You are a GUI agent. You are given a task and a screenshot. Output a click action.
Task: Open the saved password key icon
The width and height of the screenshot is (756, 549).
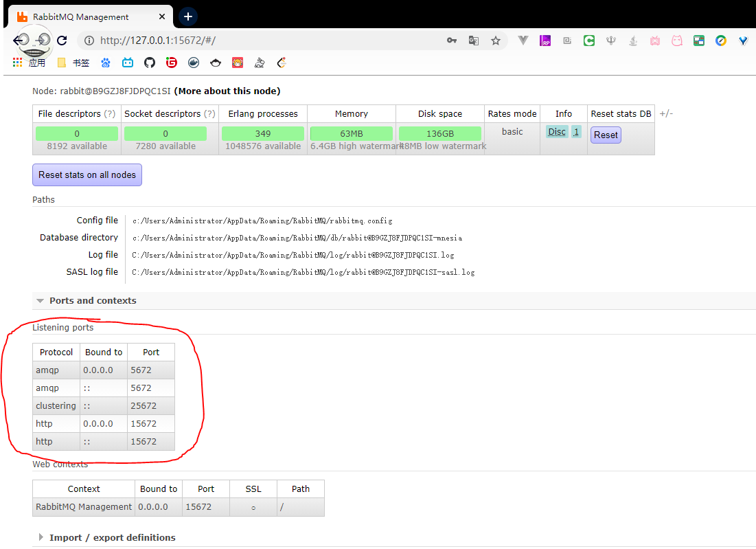[x=452, y=41]
